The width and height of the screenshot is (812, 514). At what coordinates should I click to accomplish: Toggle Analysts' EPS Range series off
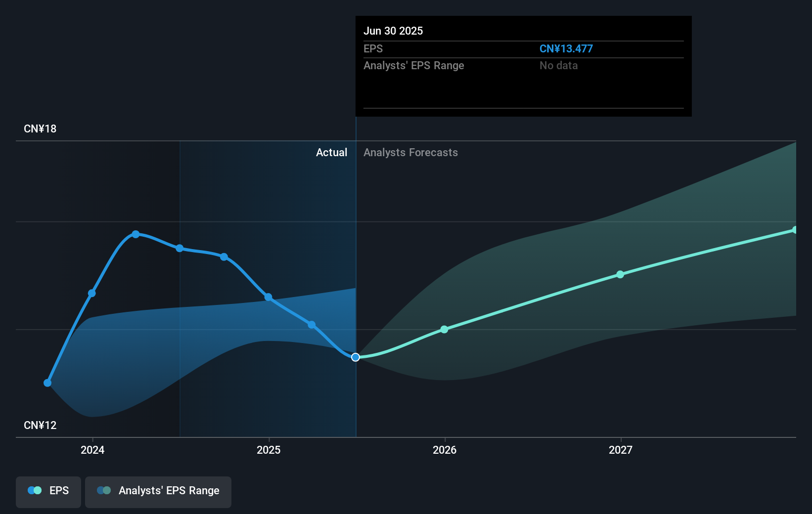(x=158, y=492)
